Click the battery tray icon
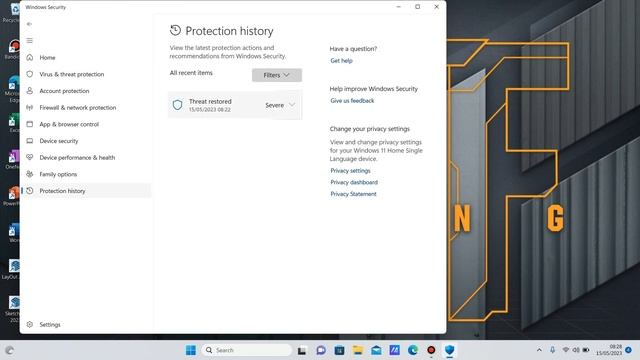Viewport: 640px width, 360px height. (586, 350)
